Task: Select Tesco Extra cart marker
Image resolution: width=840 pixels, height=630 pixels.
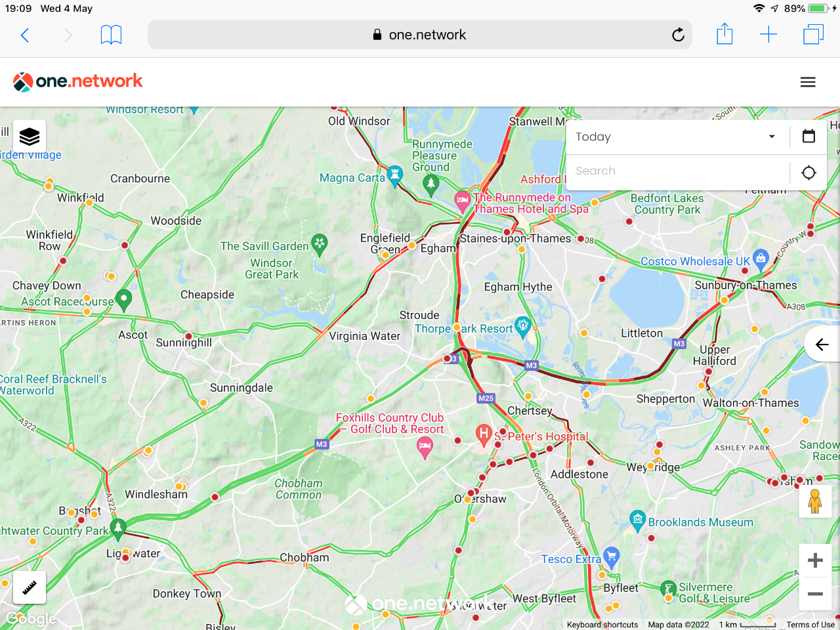Action: pyautogui.click(x=612, y=556)
